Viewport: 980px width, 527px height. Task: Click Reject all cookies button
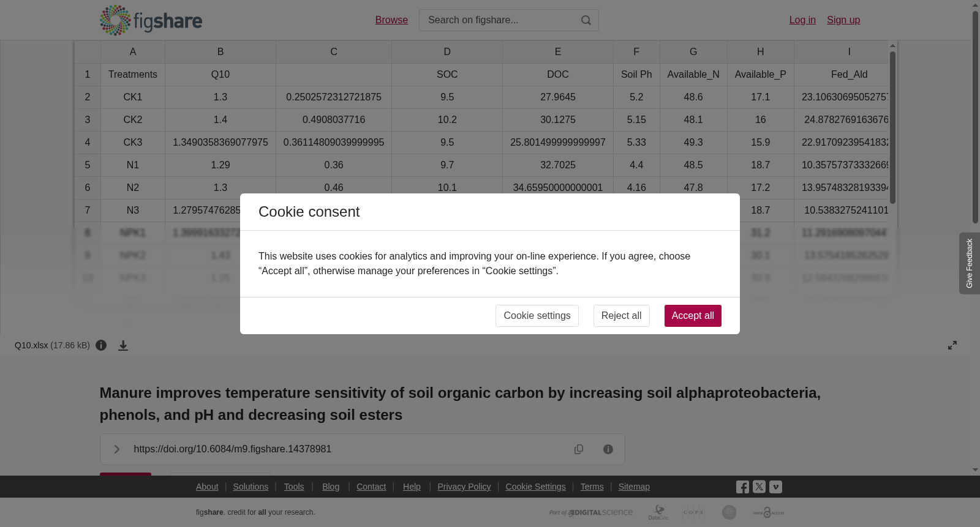click(x=621, y=316)
